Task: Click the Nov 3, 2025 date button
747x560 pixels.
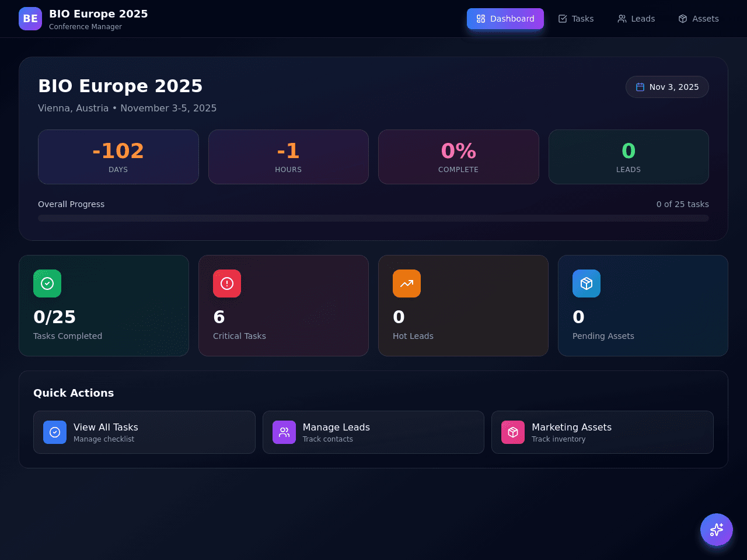Action: (667, 87)
